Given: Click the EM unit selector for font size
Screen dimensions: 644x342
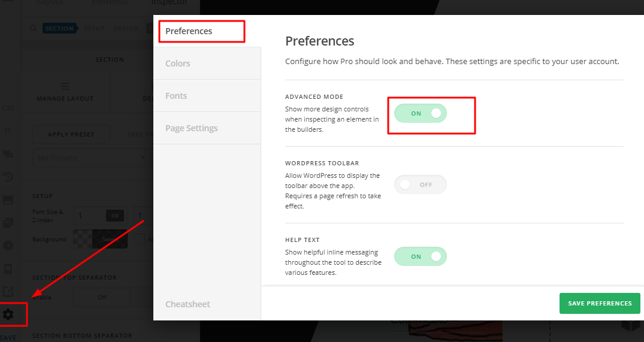Looking at the screenshot, I should tap(114, 216).
